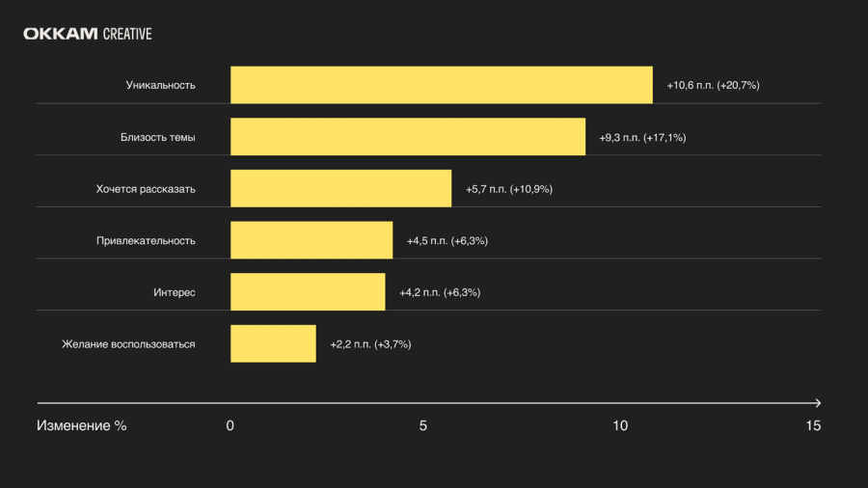
Task: Select the Уникальность yellow bar
Action: (442, 85)
